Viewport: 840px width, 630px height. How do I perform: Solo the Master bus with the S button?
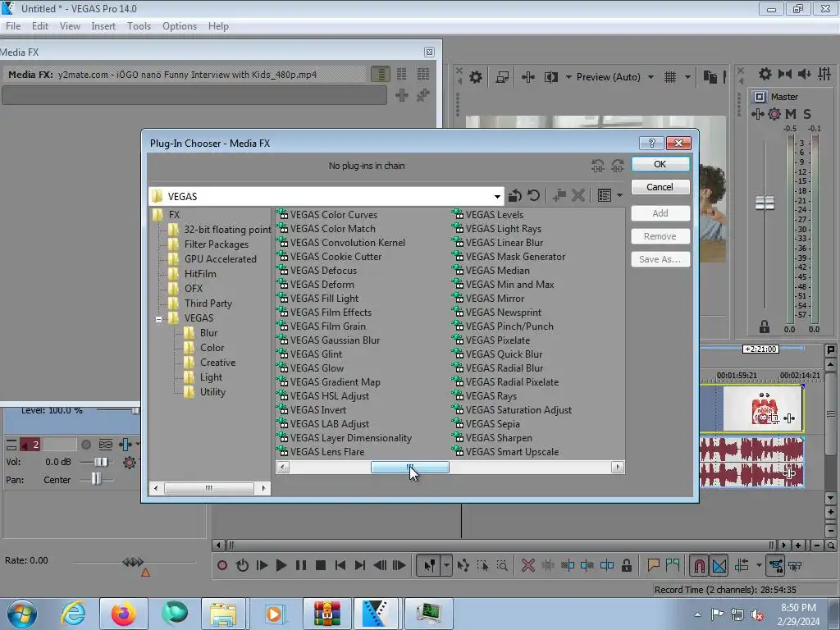pyautogui.click(x=807, y=113)
